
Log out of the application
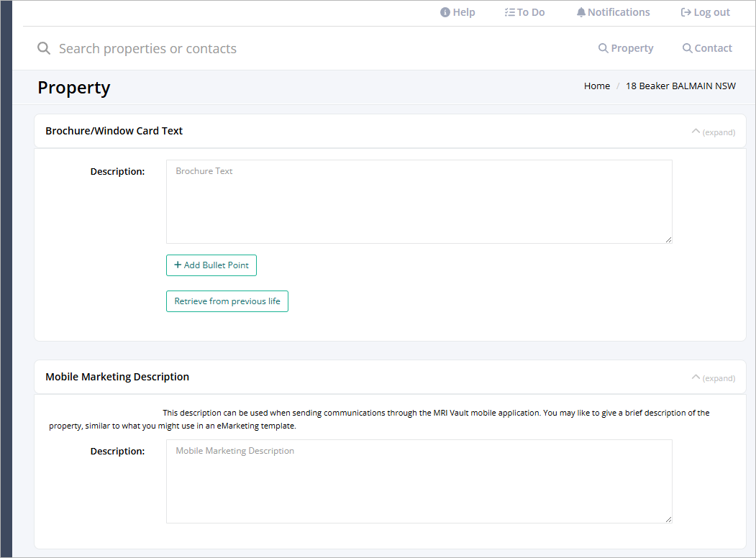[x=705, y=12]
